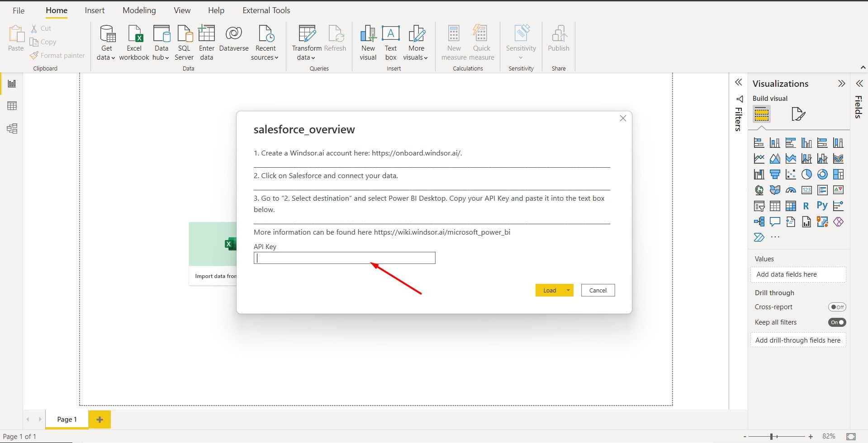This screenshot has height=443, width=868.
Task: Select the Decomposition tree visual
Action: (759, 222)
